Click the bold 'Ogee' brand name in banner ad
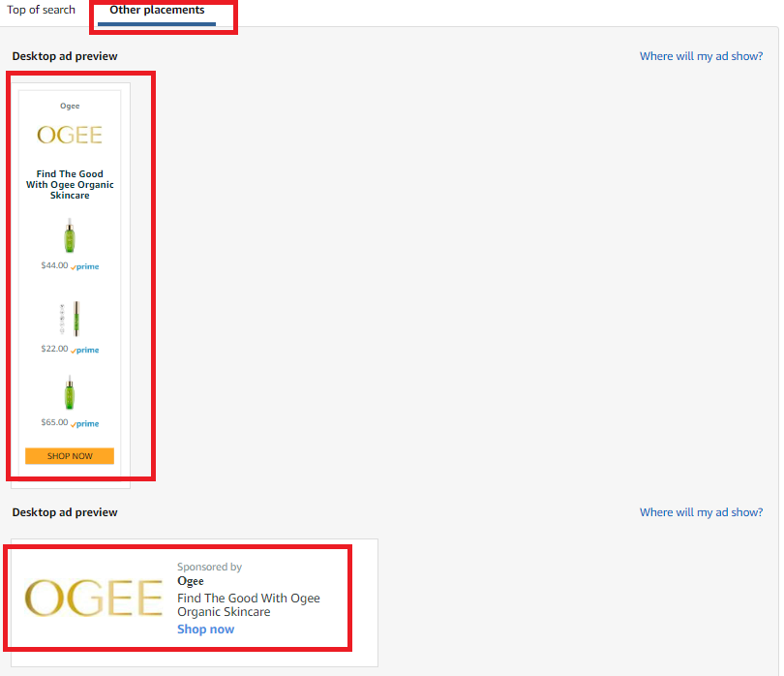Viewport: 784px width, 676px height. pyautogui.click(x=191, y=581)
